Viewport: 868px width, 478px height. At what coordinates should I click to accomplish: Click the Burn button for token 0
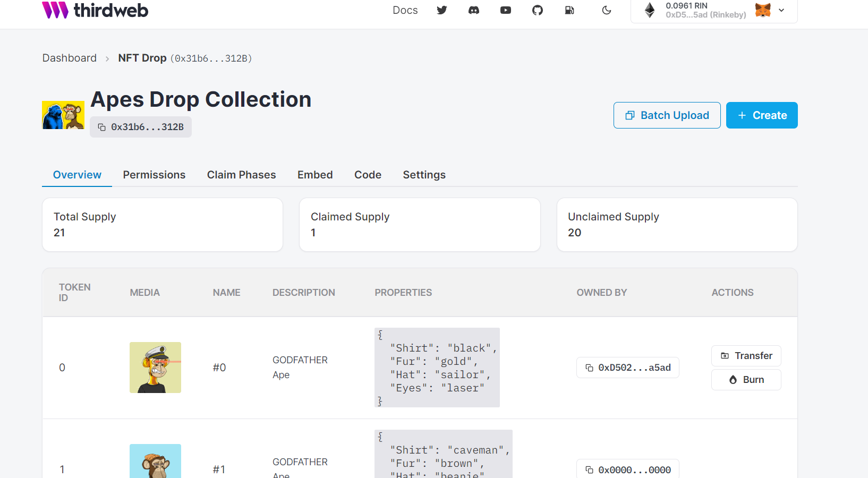[x=746, y=380]
